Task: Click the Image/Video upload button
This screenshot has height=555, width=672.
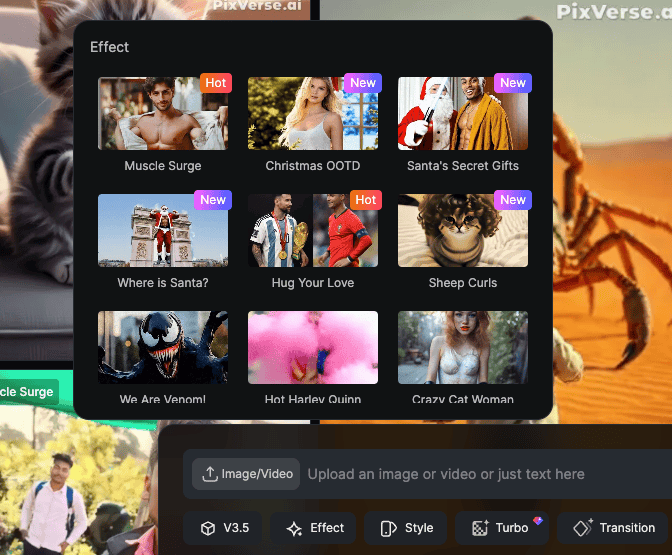Action: pyautogui.click(x=246, y=474)
